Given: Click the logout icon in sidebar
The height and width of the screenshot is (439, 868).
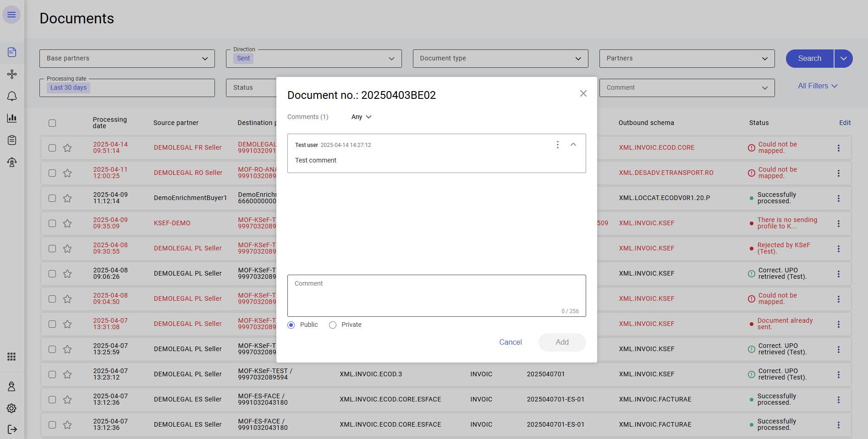Looking at the screenshot, I should tap(12, 429).
